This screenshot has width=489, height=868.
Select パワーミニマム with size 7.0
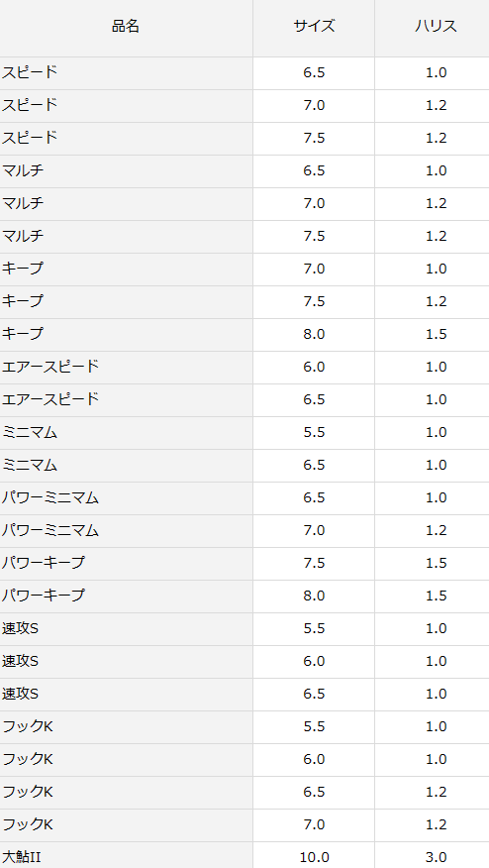(244, 530)
